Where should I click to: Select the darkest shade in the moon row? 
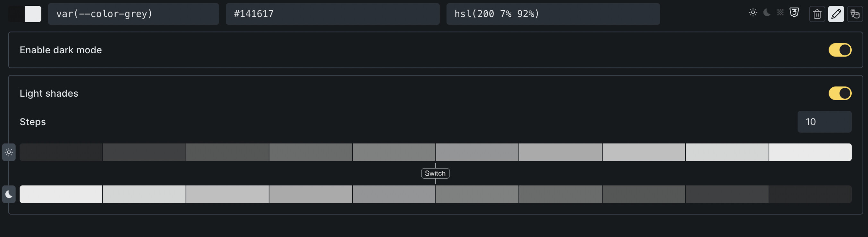click(810, 194)
